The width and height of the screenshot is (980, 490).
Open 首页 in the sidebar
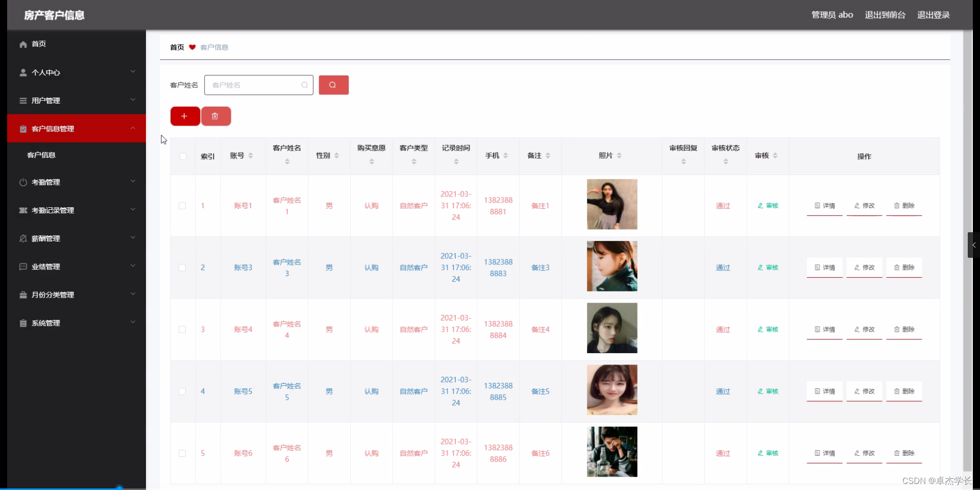pos(77,44)
